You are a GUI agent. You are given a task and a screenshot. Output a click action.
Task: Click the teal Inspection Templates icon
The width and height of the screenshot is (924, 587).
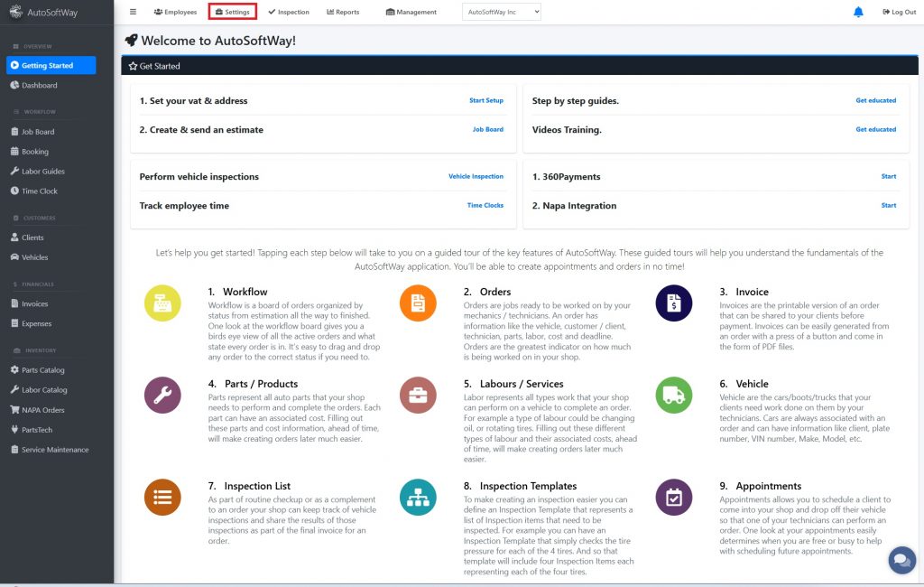[418, 498]
